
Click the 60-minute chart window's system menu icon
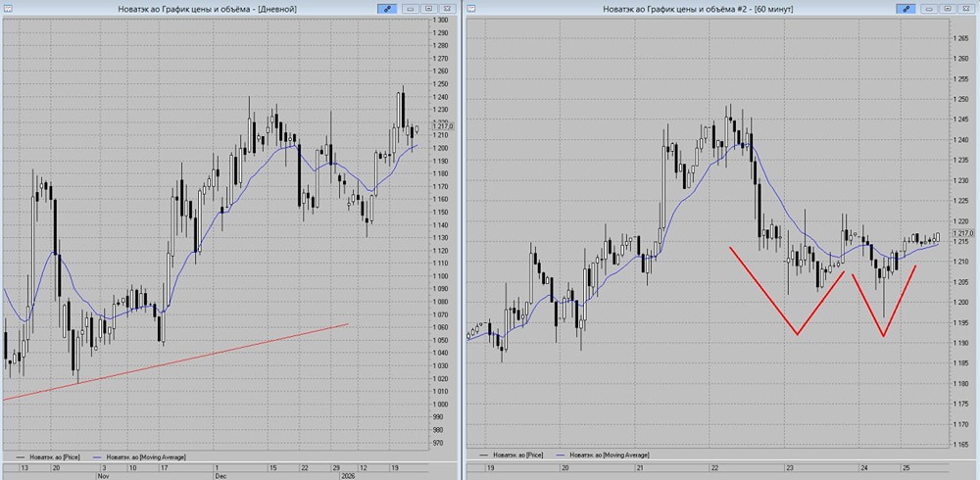point(471,9)
